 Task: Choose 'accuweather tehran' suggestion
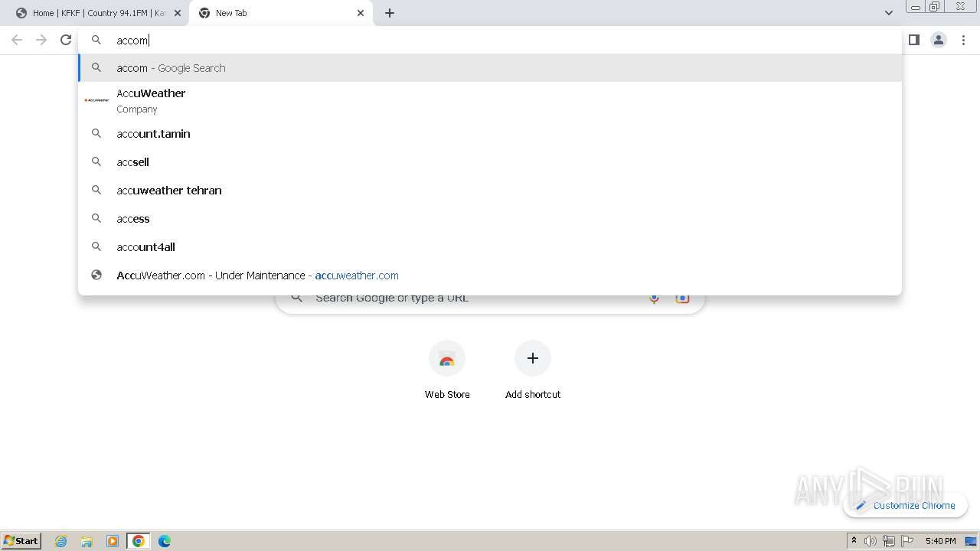[x=490, y=191]
